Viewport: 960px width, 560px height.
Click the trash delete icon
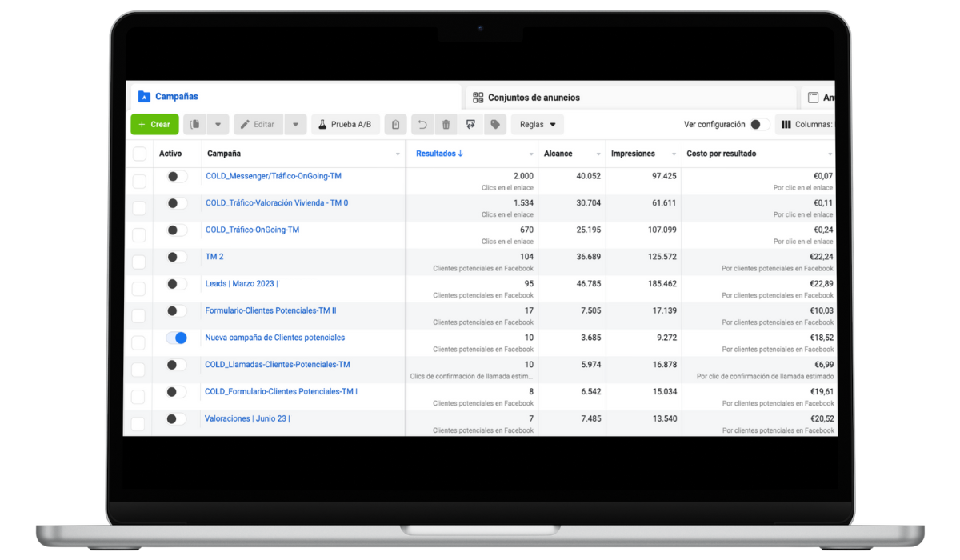(x=446, y=125)
